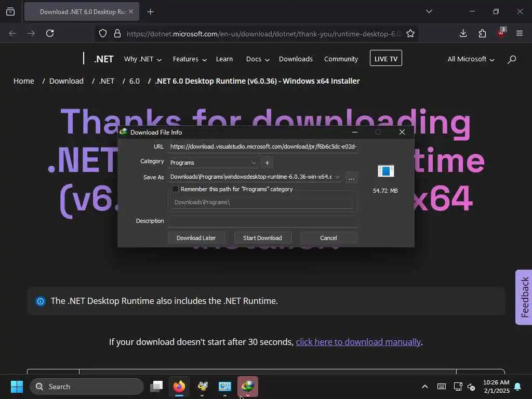This screenshot has height=399, width=532.
Task: Open the muted volume tray icon
Action: point(471,387)
